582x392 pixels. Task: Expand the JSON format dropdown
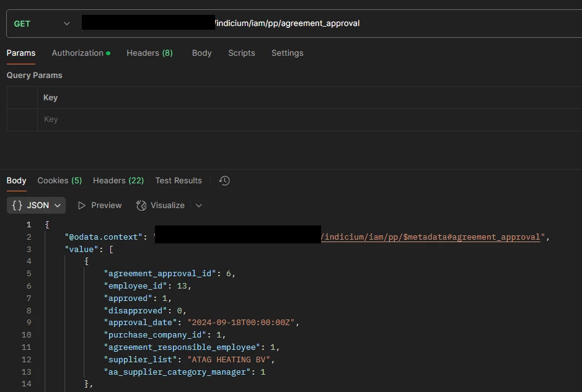(37, 206)
